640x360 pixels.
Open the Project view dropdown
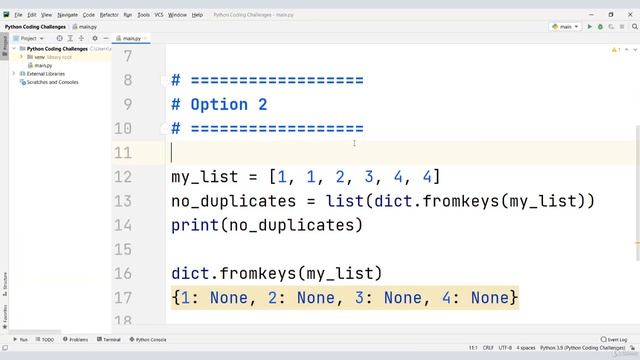point(29,38)
